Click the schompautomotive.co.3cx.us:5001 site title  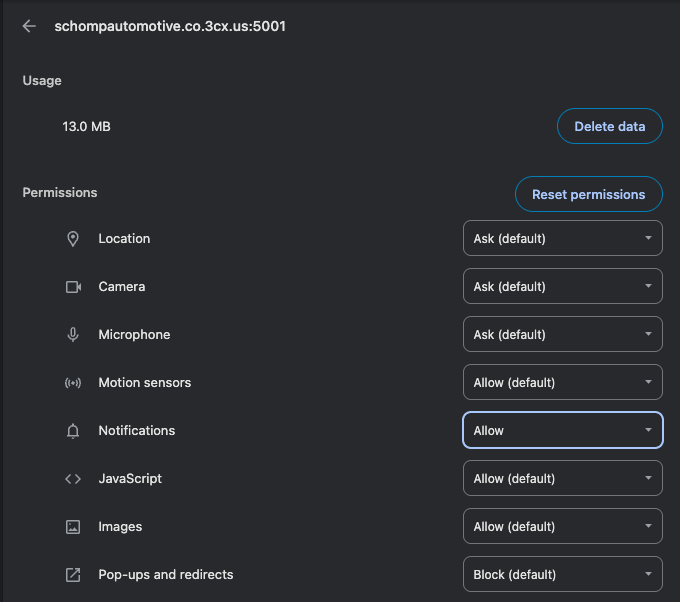pyautogui.click(x=170, y=27)
